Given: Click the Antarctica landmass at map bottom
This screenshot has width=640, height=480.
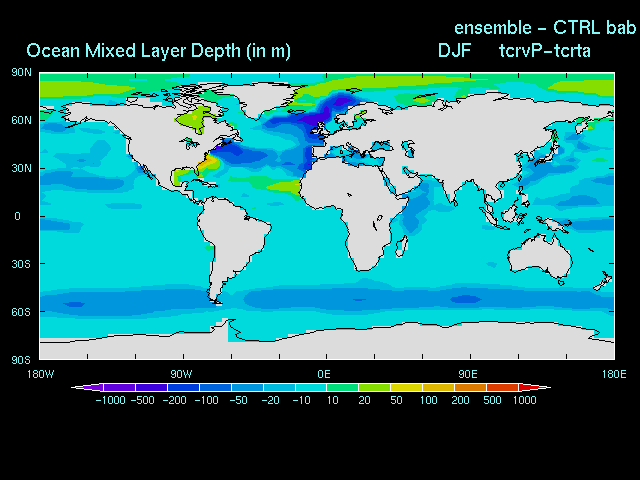Looking at the screenshot, I should click(400, 349).
